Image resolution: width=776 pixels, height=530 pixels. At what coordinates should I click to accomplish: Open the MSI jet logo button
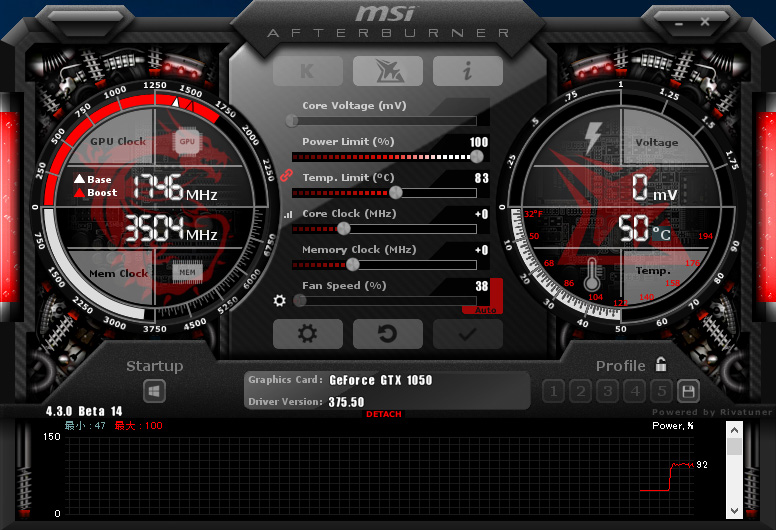[387, 70]
